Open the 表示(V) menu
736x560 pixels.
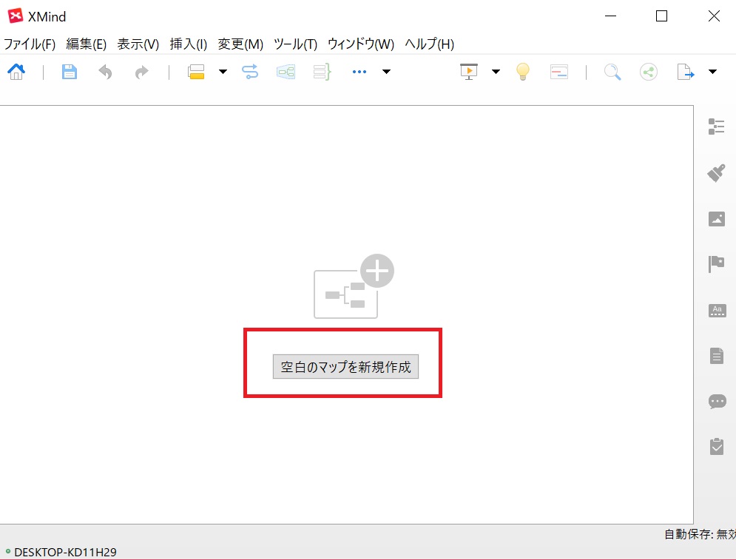click(x=138, y=44)
